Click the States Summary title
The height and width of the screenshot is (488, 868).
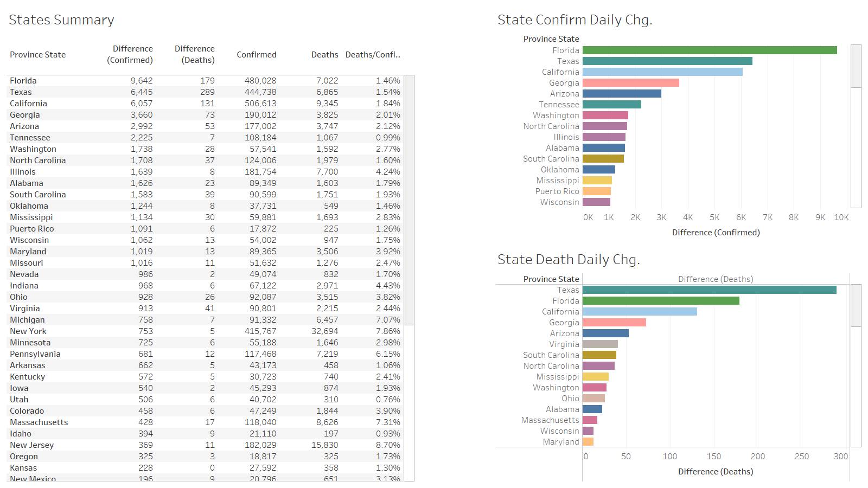(x=61, y=20)
